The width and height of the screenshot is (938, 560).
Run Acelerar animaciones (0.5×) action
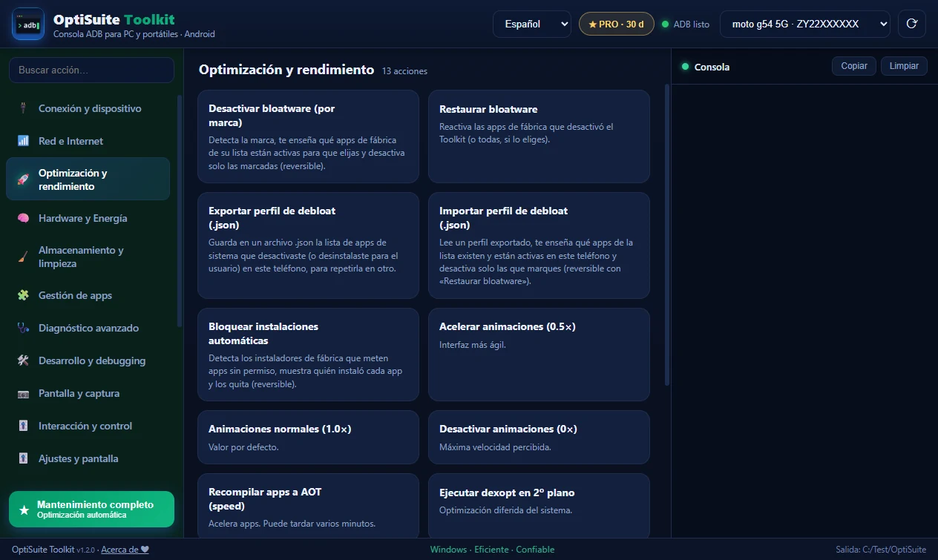point(539,355)
